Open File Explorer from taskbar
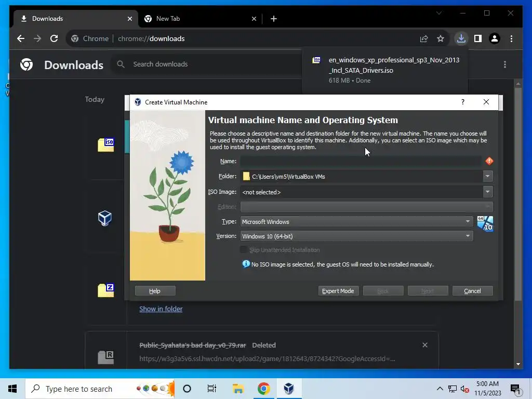 pyautogui.click(x=238, y=389)
